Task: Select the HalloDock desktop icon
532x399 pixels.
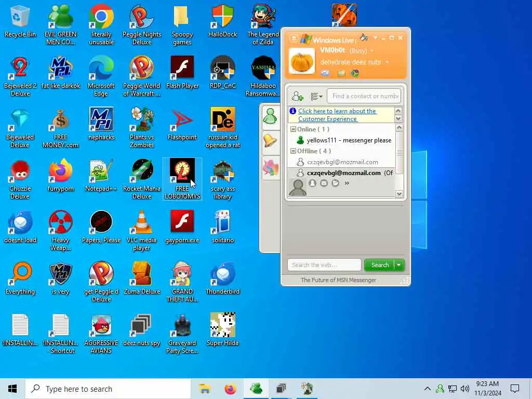Action: click(x=222, y=21)
